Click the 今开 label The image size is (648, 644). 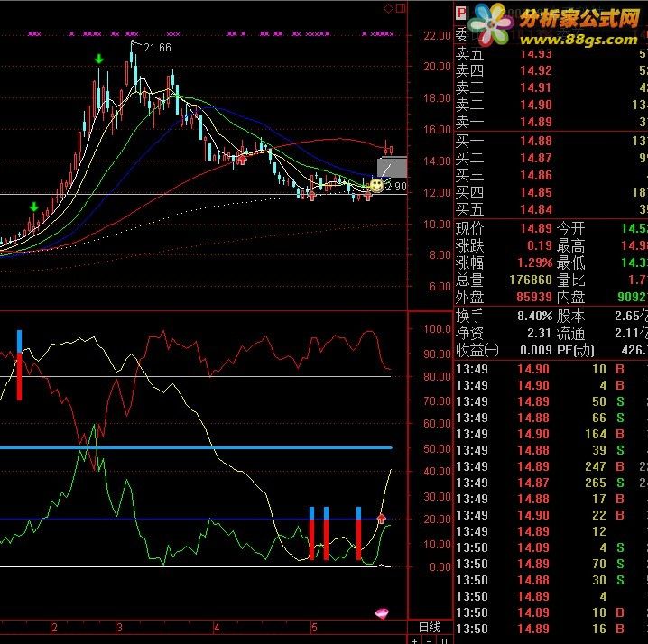[570, 228]
